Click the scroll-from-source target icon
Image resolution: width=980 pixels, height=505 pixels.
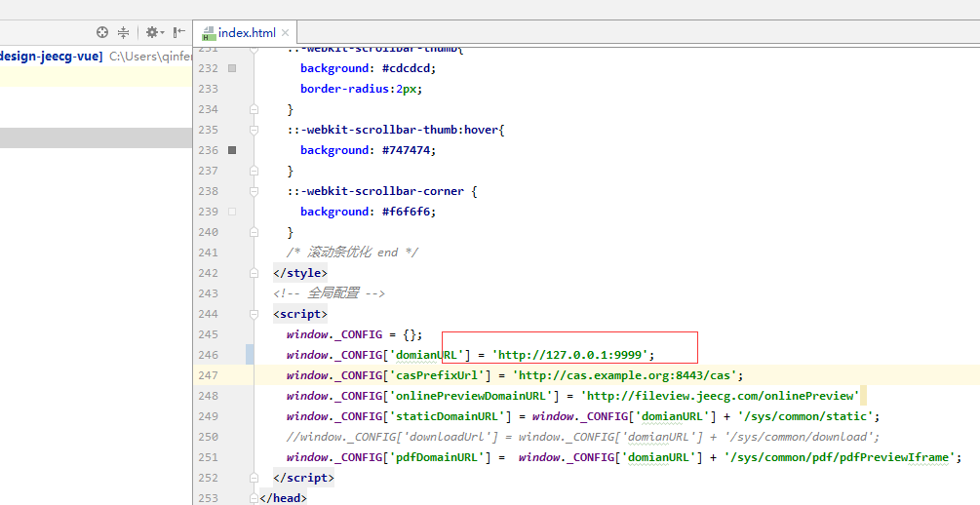(101, 32)
